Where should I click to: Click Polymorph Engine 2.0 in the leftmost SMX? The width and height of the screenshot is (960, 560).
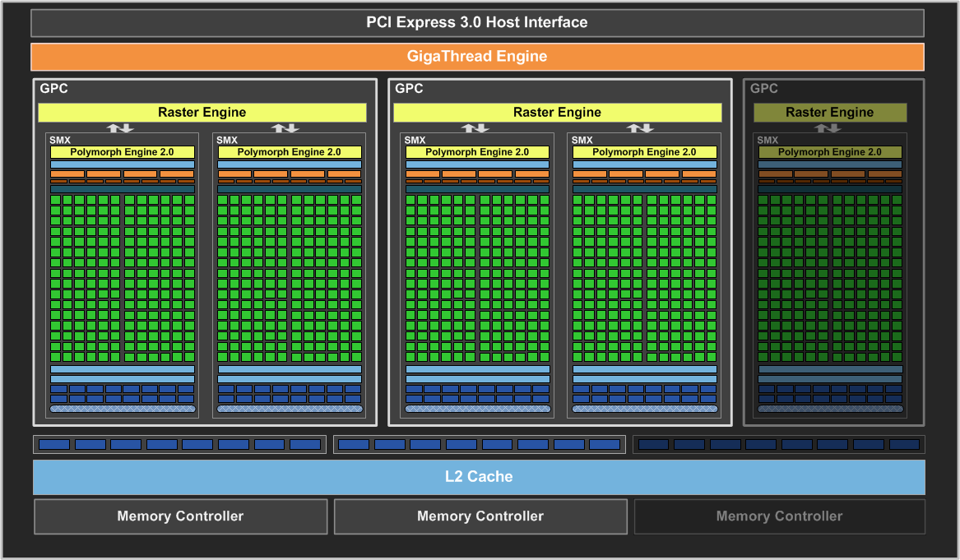tap(123, 152)
